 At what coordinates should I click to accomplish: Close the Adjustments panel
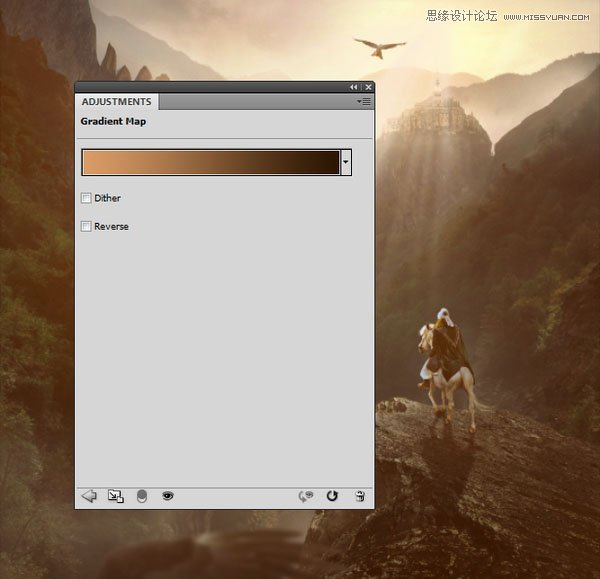click(368, 87)
